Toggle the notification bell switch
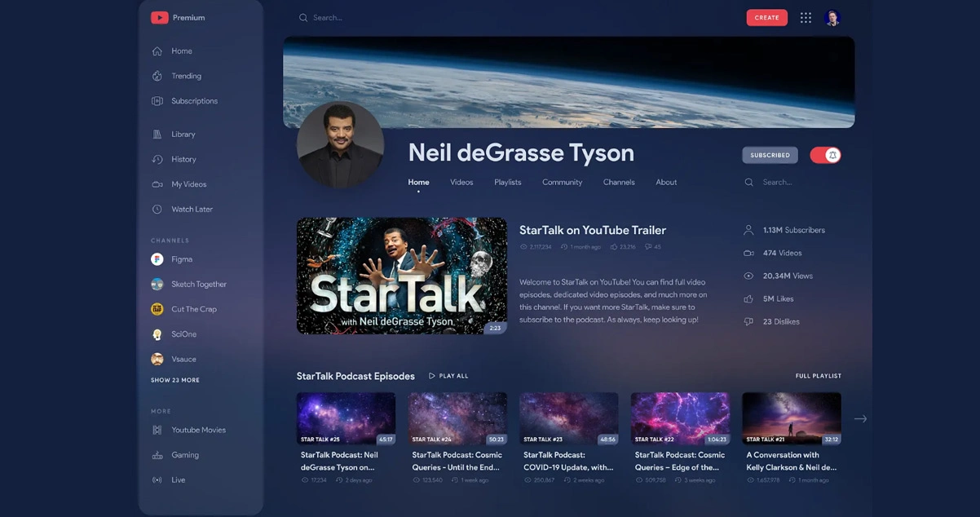 click(x=825, y=155)
